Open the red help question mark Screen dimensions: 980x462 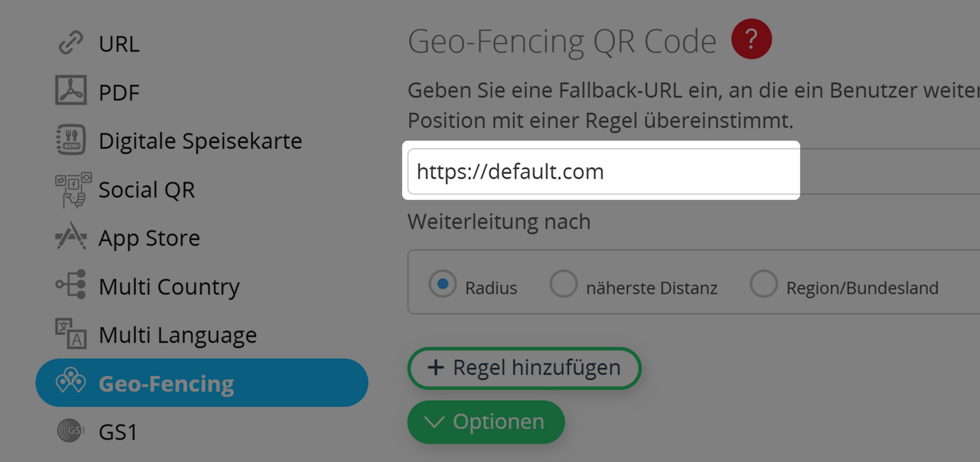coord(752,39)
